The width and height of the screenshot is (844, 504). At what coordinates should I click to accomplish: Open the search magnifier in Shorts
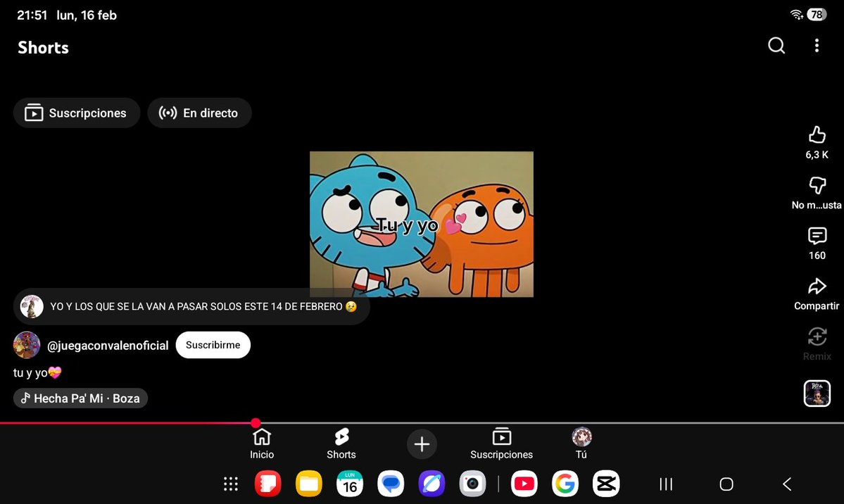coord(776,46)
